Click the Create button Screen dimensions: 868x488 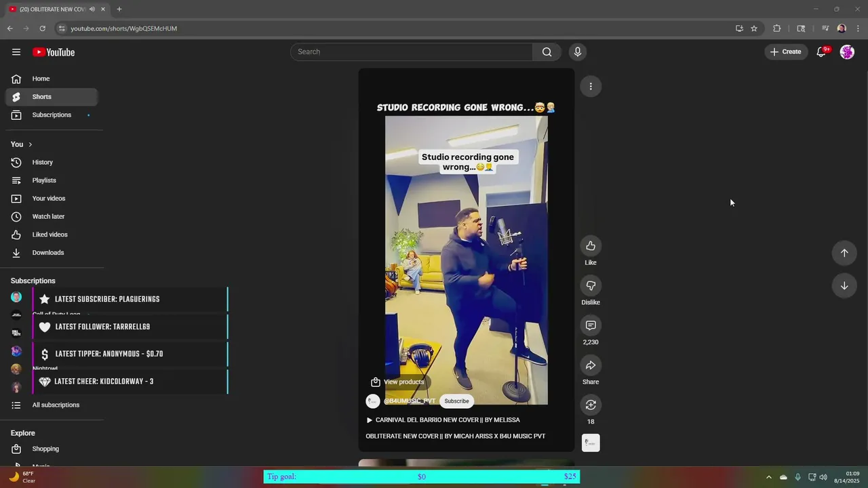pos(786,52)
